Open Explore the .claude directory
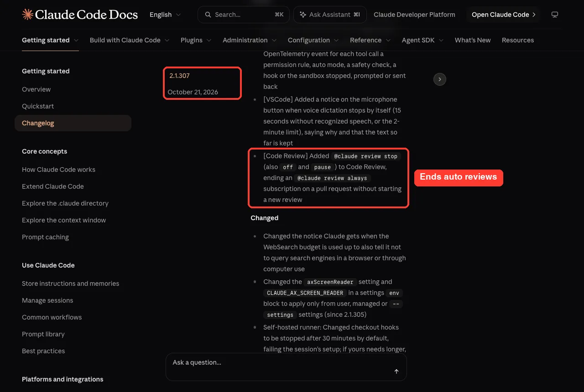The width and height of the screenshot is (584, 392). point(73,203)
